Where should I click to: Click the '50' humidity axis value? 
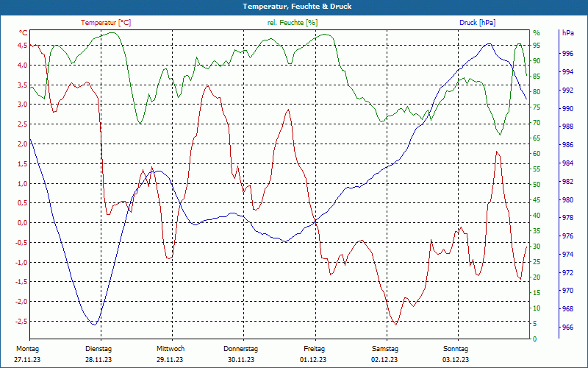[537, 185]
